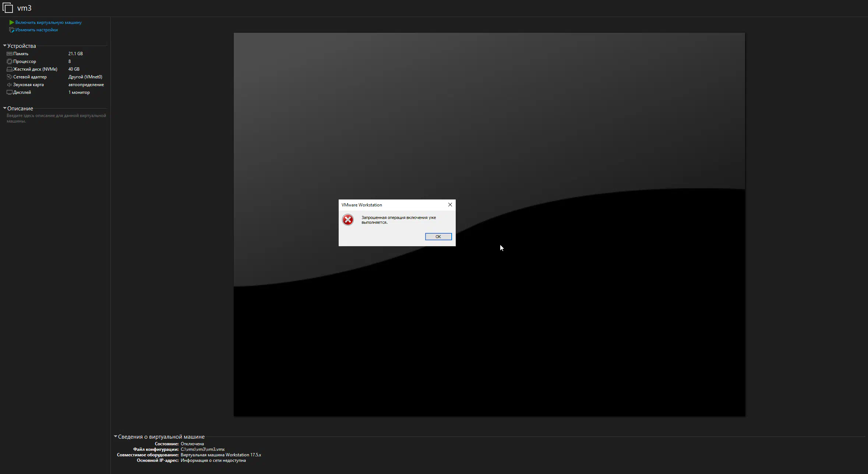Click the VM screen preview thumbnail

tap(489, 224)
